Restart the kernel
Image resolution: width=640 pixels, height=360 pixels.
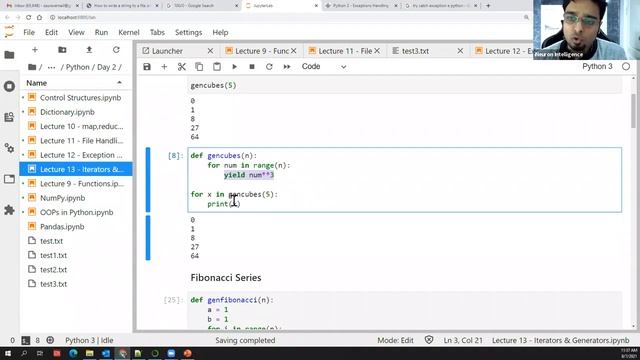269,67
